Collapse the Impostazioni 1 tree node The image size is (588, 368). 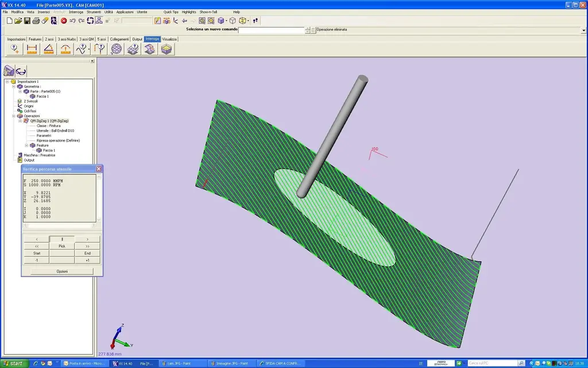(7, 82)
